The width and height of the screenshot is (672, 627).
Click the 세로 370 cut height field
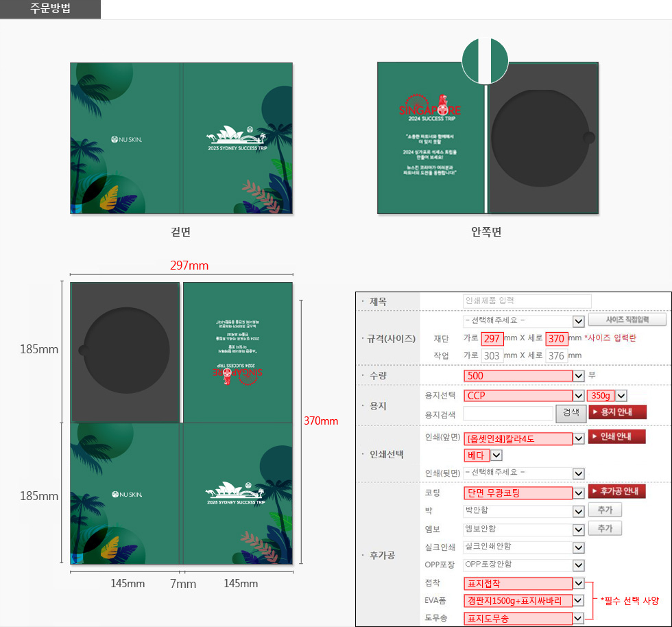(556, 338)
